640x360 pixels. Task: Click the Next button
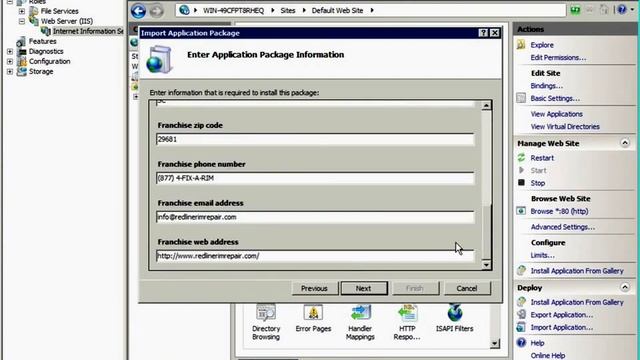364,288
